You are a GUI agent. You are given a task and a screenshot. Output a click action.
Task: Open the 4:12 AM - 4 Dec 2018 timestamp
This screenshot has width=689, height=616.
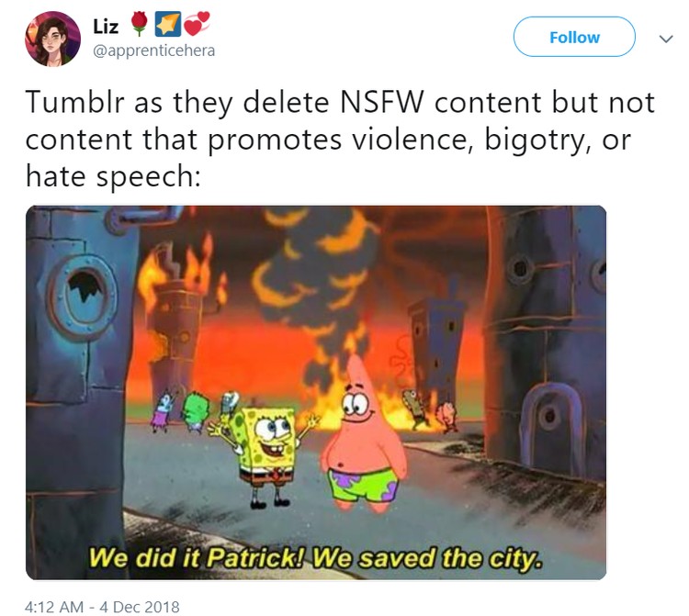tap(102, 607)
